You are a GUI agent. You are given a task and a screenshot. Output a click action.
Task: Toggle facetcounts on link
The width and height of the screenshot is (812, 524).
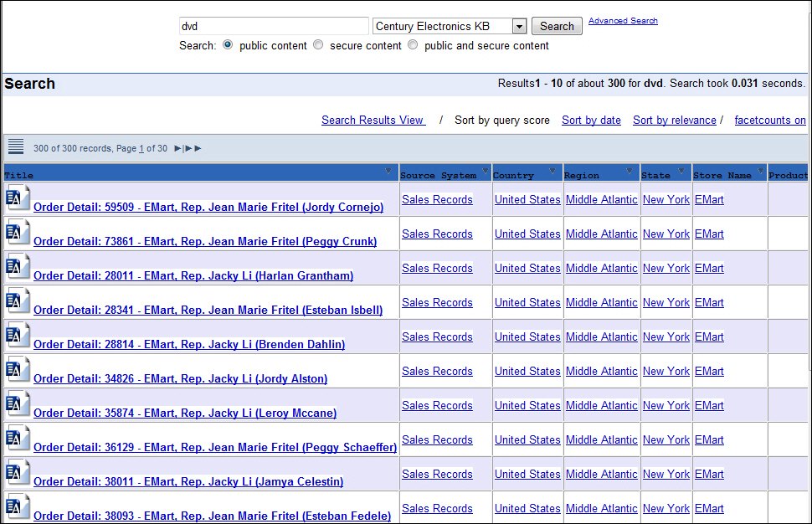point(770,121)
